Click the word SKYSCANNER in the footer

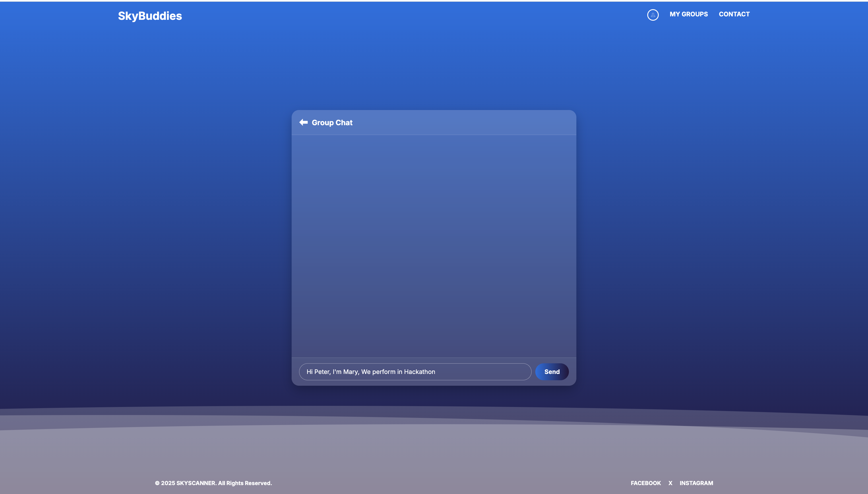click(x=196, y=483)
